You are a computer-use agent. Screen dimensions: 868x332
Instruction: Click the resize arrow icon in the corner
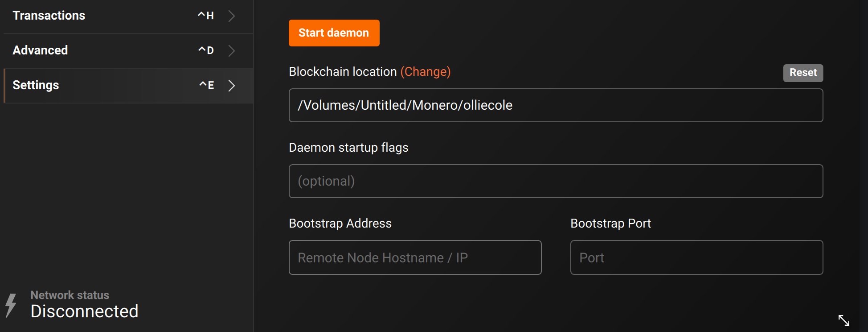[x=843, y=320]
